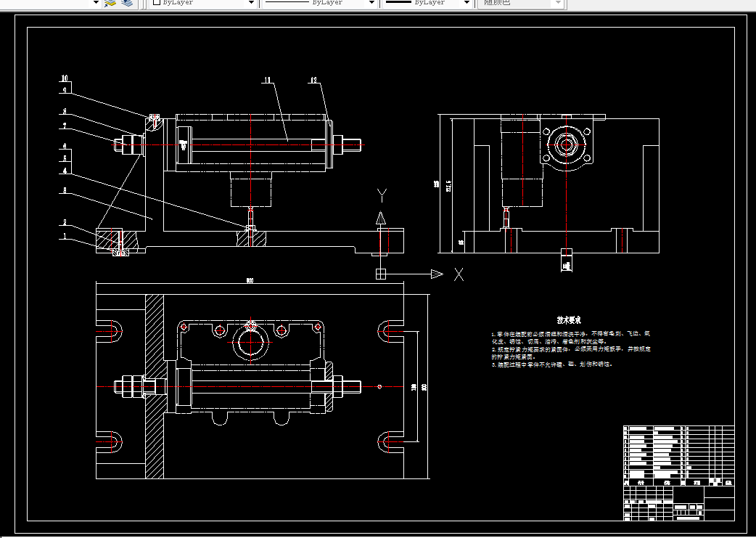This screenshot has width=756, height=538.
Task: Select callout number 4 label
Action: 65,171
